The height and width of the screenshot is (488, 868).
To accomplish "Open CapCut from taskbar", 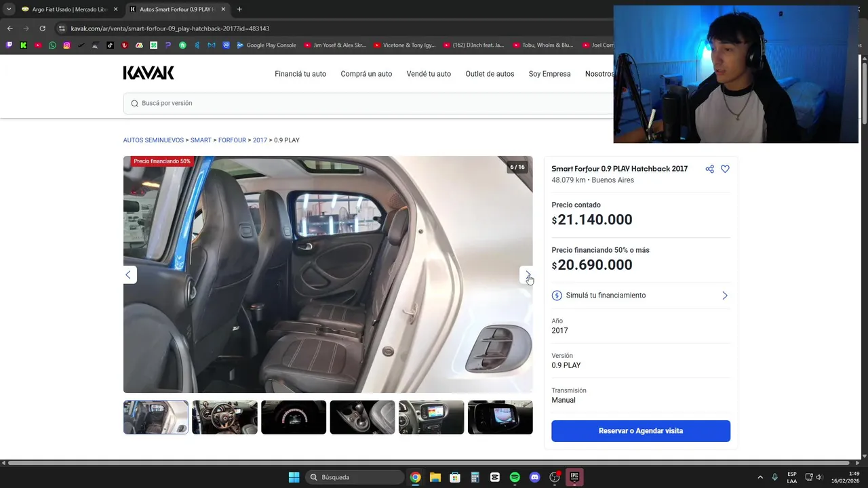I will [494, 477].
